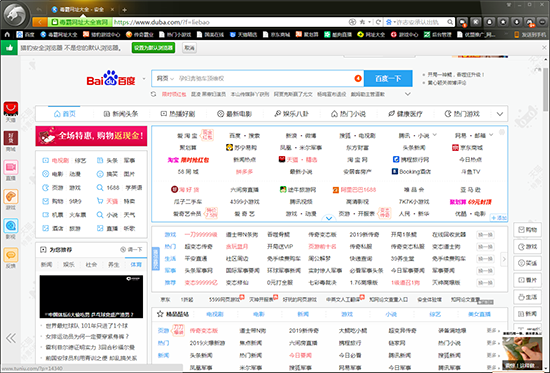
Task: Expand site grid with blue down chevron
Action: click(x=329, y=218)
